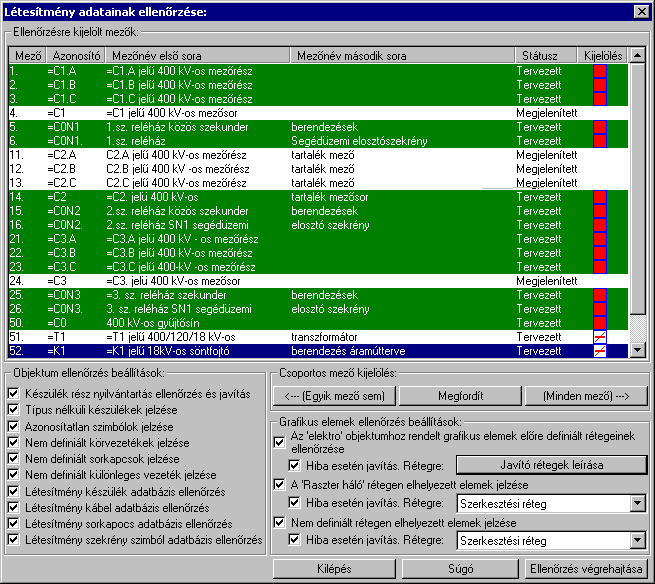Toggle Létesítmény sorkapocs adatbázis ellenőrzés
Screen dimensions: 655x584
(x=14, y=523)
